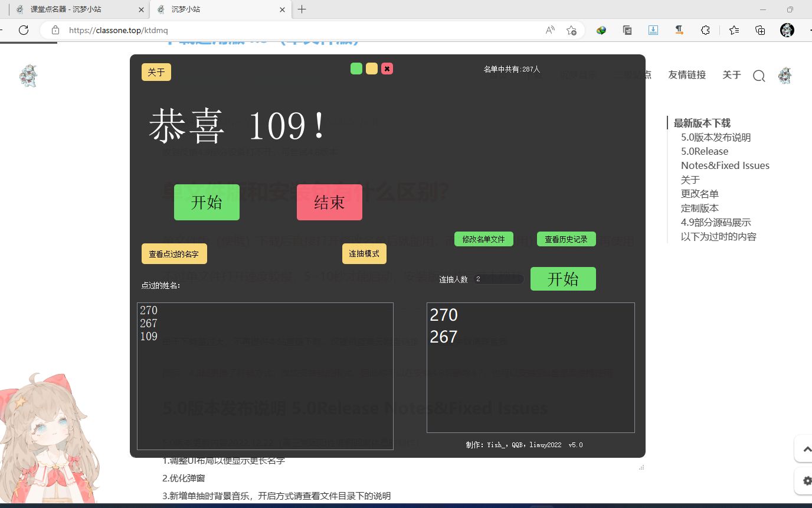Screen dimensions: 812x508
Task: Open the Collections icon in browser toolbar
Action: point(760,30)
